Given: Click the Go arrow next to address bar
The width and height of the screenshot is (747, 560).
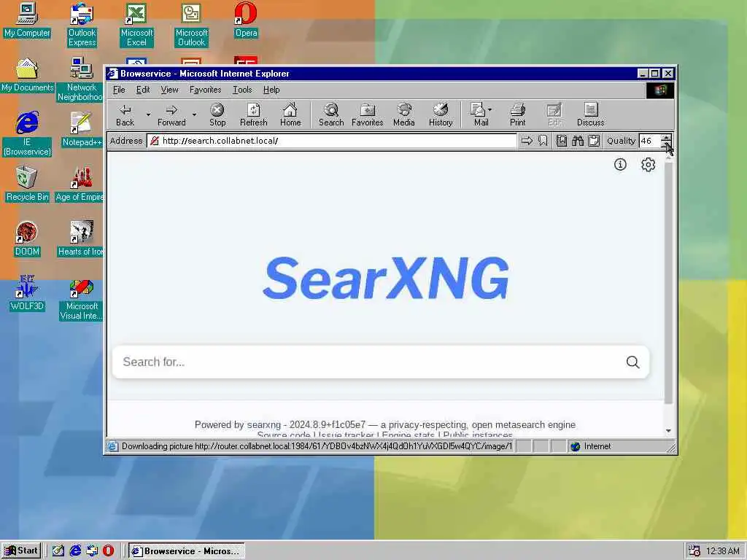Looking at the screenshot, I should [x=527, y=141].
